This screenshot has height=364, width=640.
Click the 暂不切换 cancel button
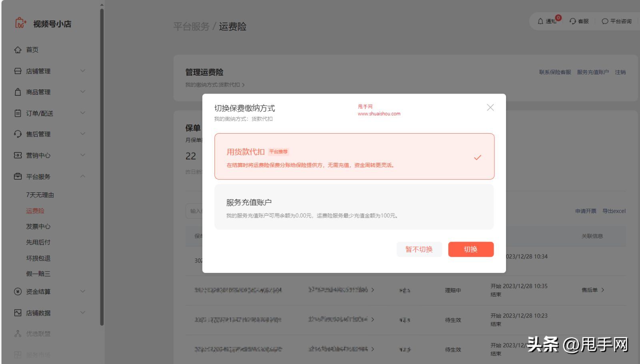point(419,249)
